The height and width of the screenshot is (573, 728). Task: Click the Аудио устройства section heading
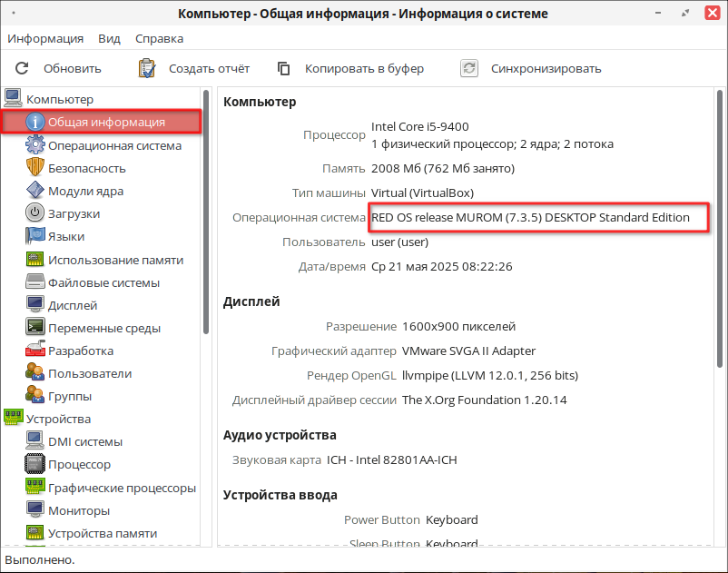[280, 435]
